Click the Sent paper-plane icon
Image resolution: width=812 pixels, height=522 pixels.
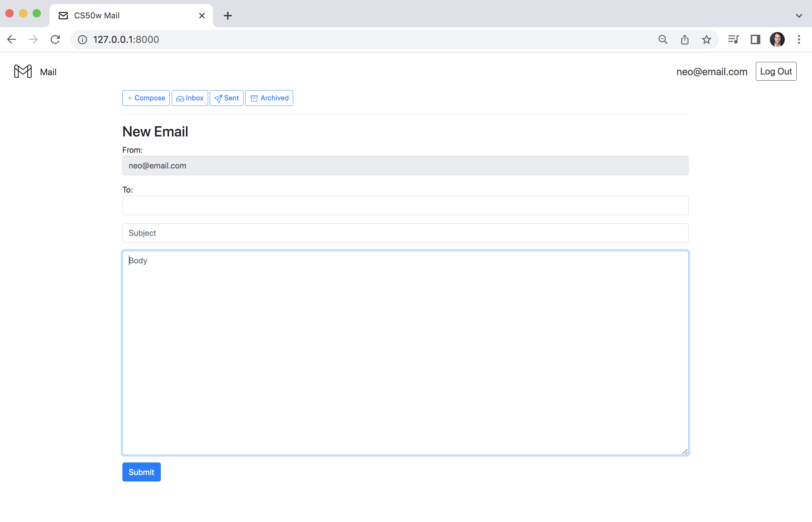(219, 98)
